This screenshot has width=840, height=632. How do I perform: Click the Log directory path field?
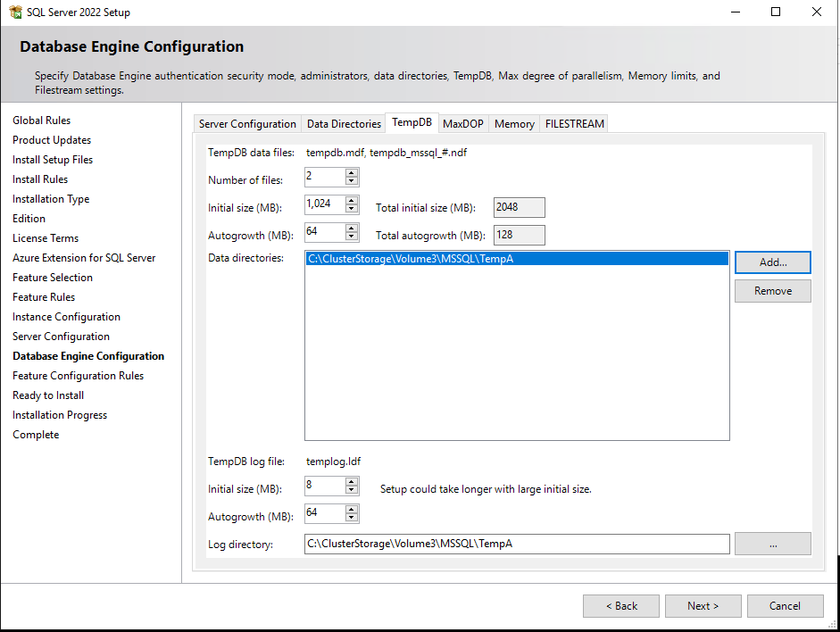point(517,544)
